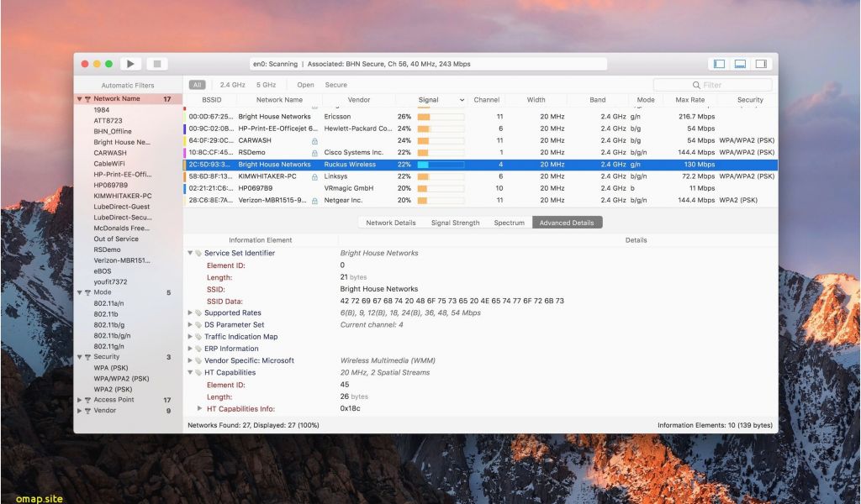Select the Advanced Details tab
Screen dimensions: 861x504
tap(567, 223)
